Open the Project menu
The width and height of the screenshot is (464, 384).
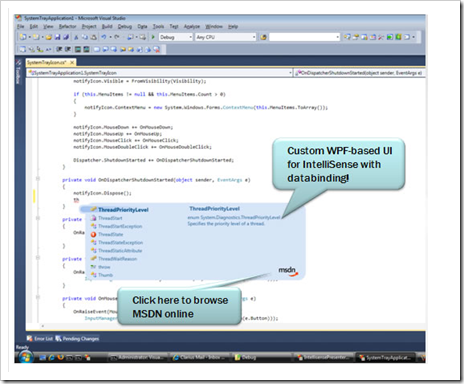(89, 26)
